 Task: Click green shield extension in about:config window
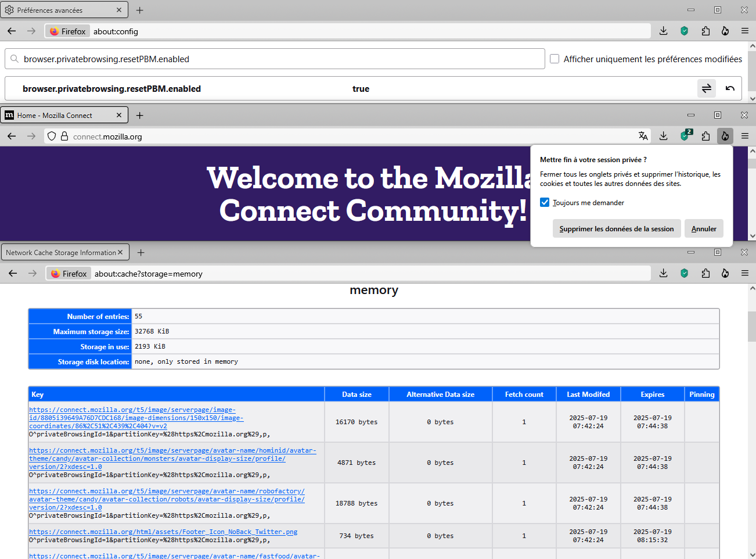[685, 31]
